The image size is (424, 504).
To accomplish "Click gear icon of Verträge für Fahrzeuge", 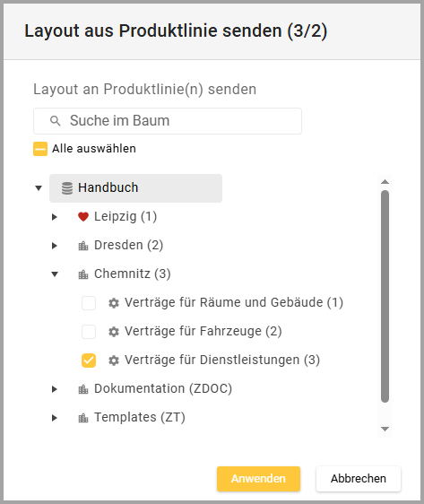I will (x=114, y=332).
